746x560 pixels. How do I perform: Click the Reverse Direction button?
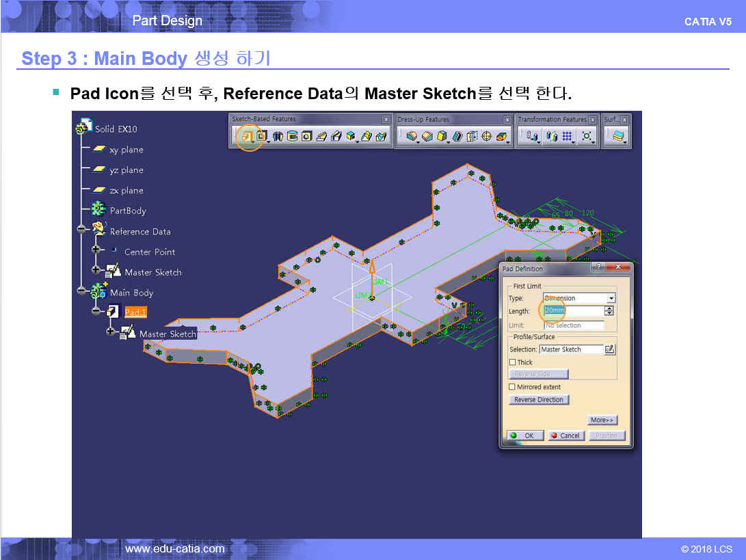click(x=539, y=400)
